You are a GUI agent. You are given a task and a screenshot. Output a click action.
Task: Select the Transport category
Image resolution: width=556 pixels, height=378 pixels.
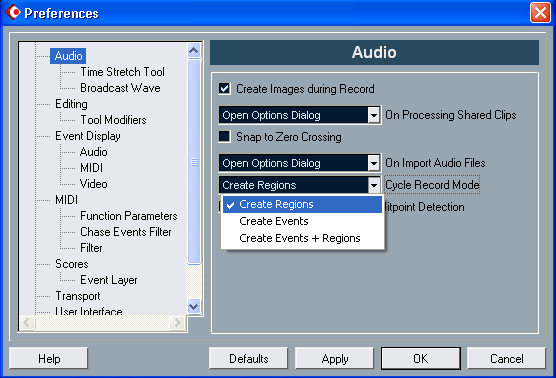pos(78,296)
